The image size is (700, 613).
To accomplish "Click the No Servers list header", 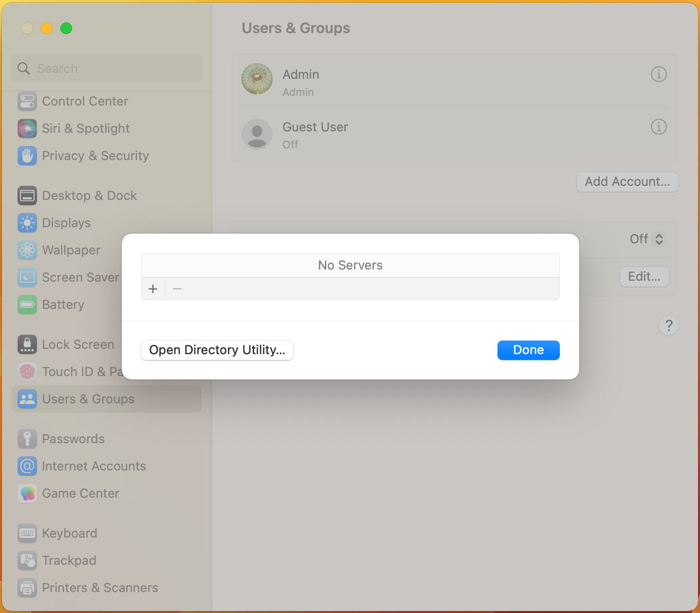I will pos(350,265).
